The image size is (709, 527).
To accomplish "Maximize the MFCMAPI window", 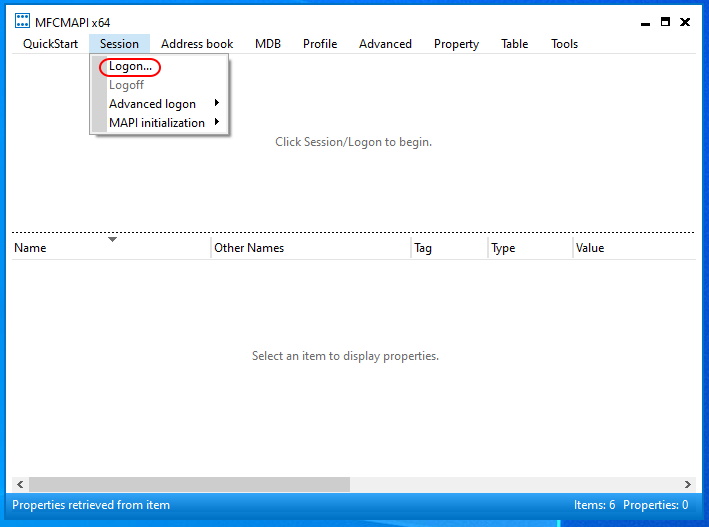I will pyautogui.click(x=665, y=22).
